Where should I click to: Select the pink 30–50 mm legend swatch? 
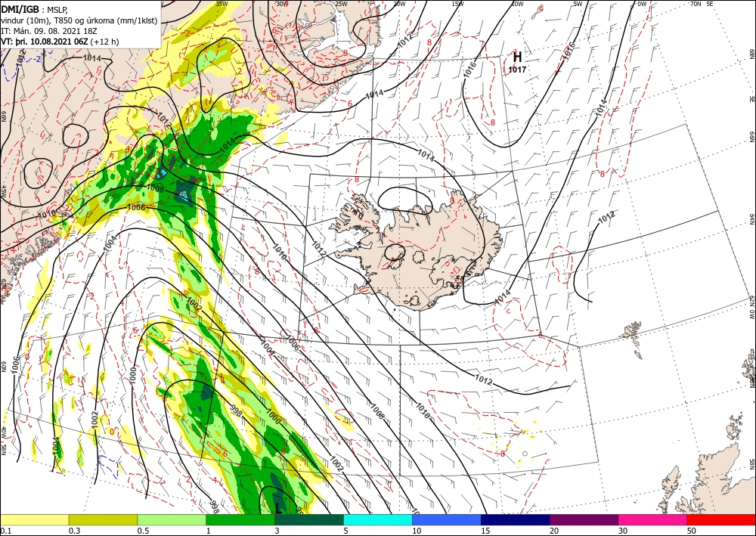pos(653,519)
